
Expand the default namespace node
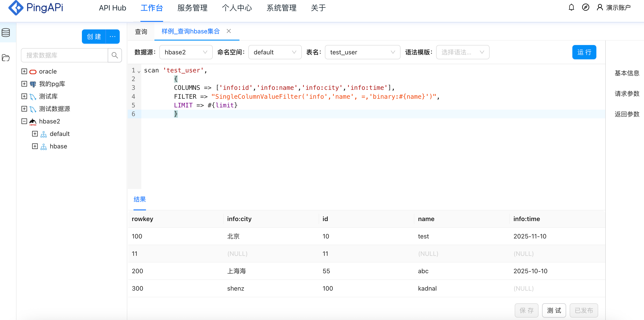click(35, 134)
